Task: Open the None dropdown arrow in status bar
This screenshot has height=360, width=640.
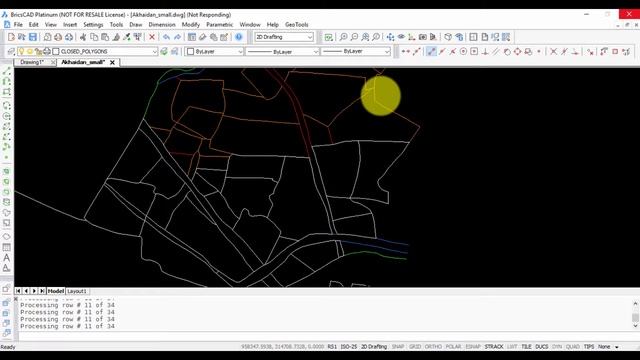Action: 617,347
